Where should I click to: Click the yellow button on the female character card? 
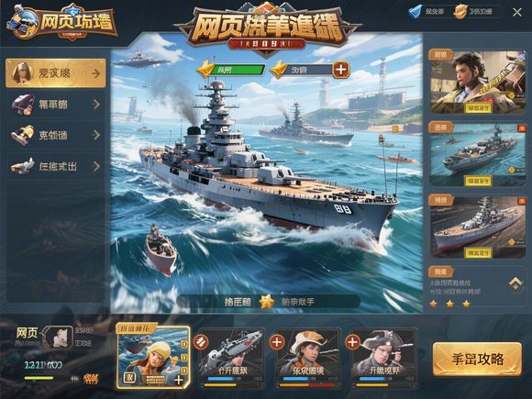tap(478, 108)
